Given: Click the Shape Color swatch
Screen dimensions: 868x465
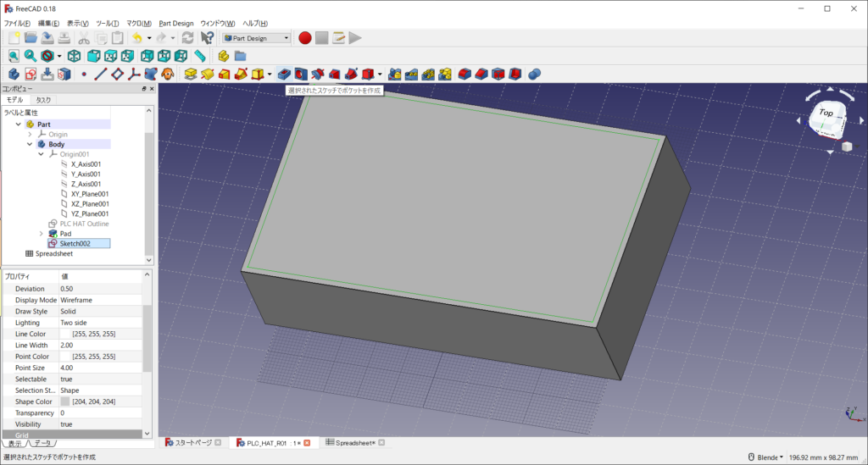Looking at the screenshot, I should (x=65, y=401).
